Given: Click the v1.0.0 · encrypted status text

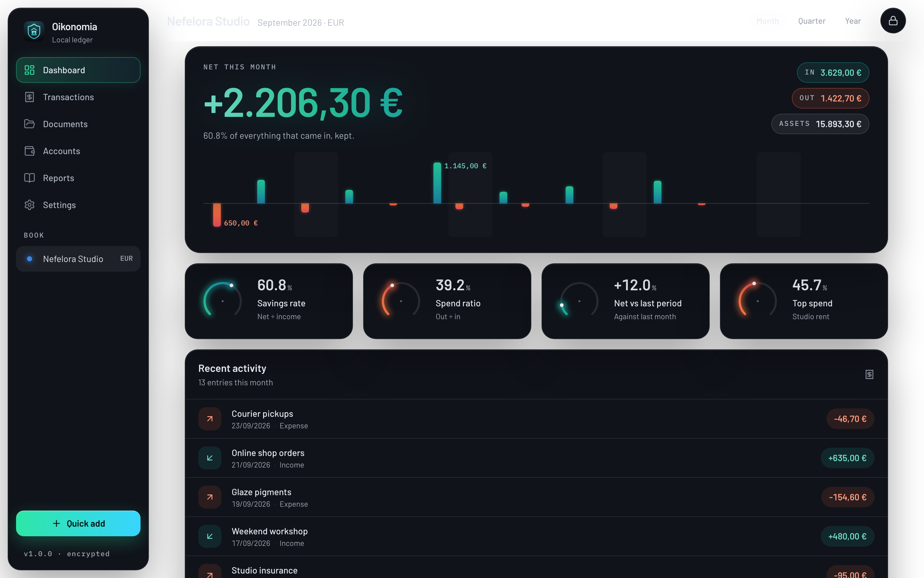Looking at the screenshot, I should click(x=67, y=554).
